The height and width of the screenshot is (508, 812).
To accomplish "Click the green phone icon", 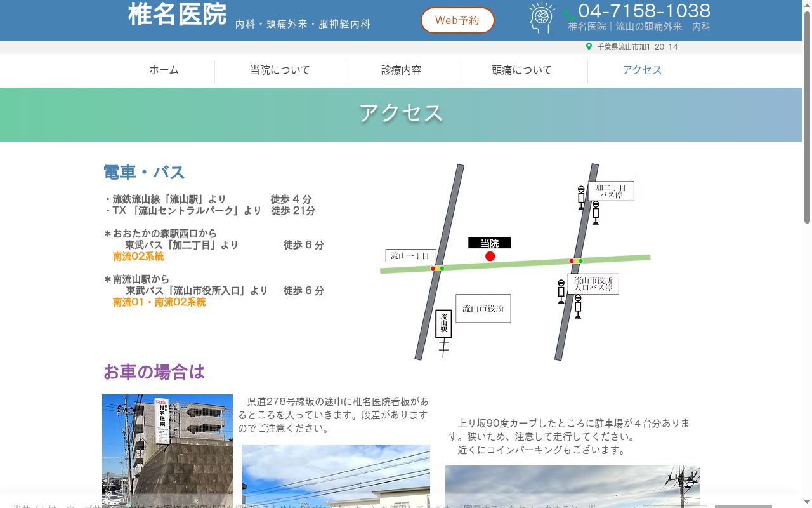I will tap(570, 14).
